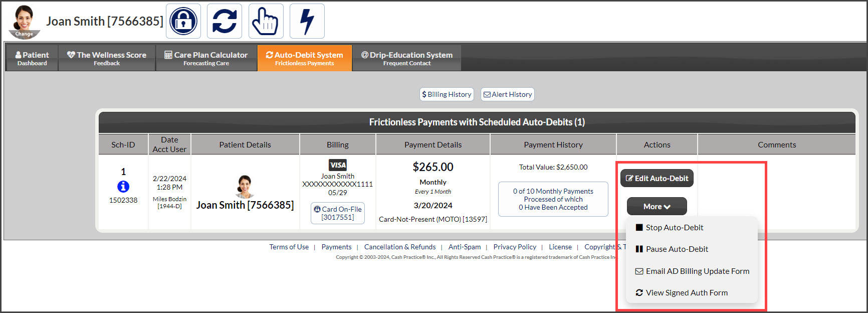Click the blue info icon under Sch-ID
Screen dimensions: 868x313
pyautogui.click(x=123, y=187)
